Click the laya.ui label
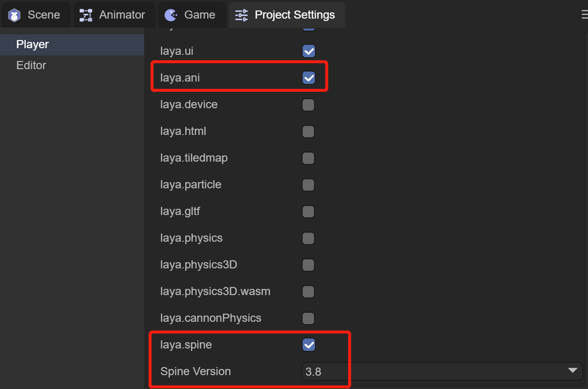 pos(177,51)
